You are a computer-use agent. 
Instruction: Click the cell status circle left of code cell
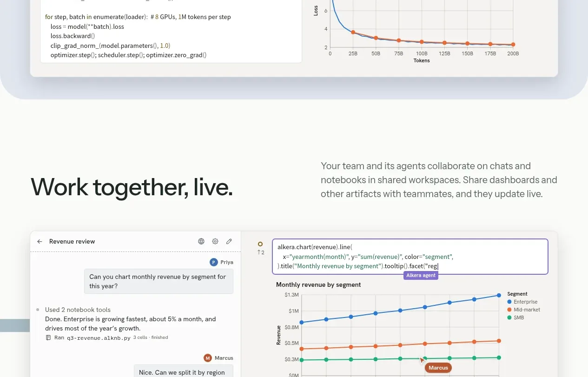point(260,244)
